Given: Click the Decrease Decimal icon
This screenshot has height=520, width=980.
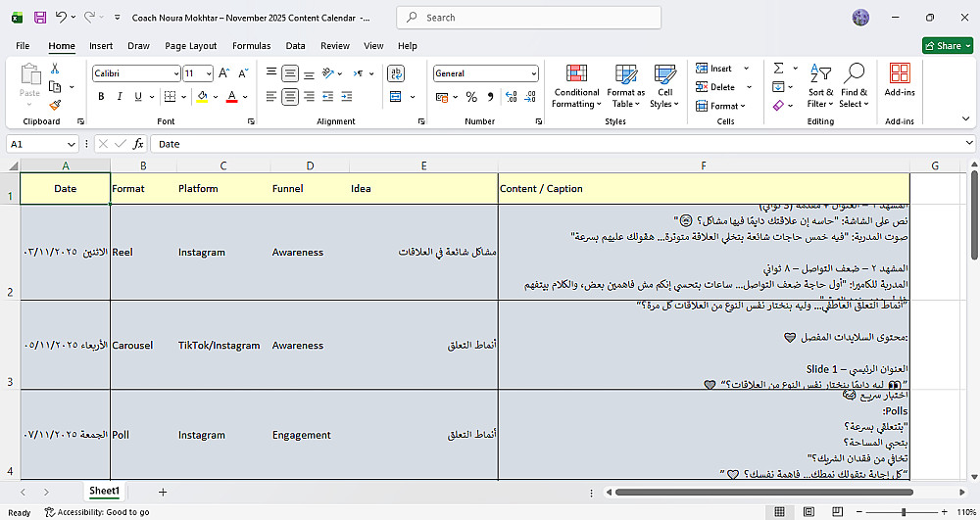Looking at the screenshot, I should [x=530, y=97].
